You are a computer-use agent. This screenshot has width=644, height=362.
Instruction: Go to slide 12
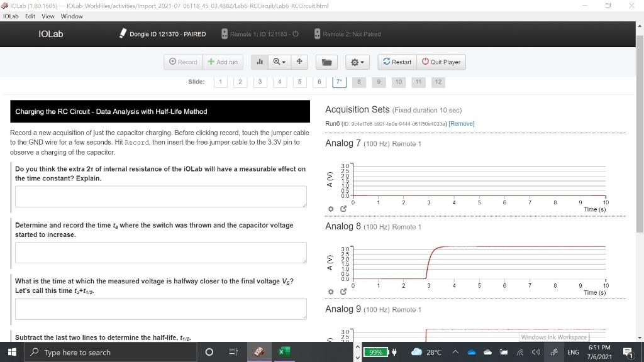(x=438, y=81)
